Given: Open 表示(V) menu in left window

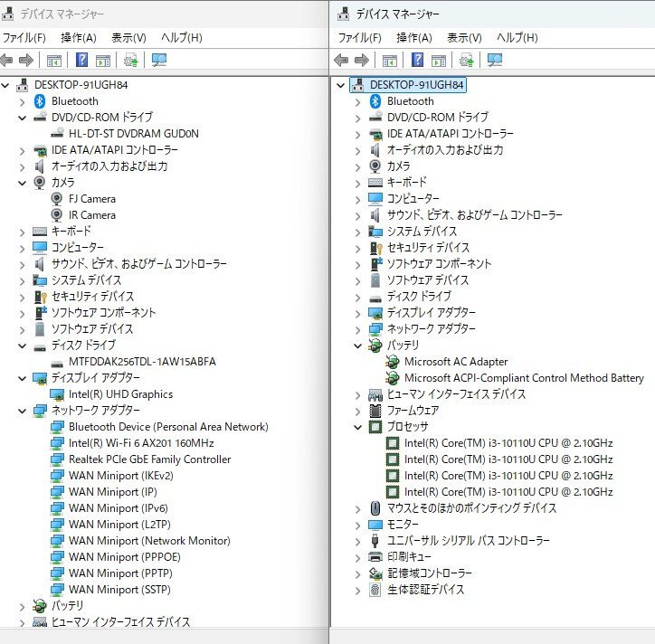Looking at the screenshot, I should [128, 38].
